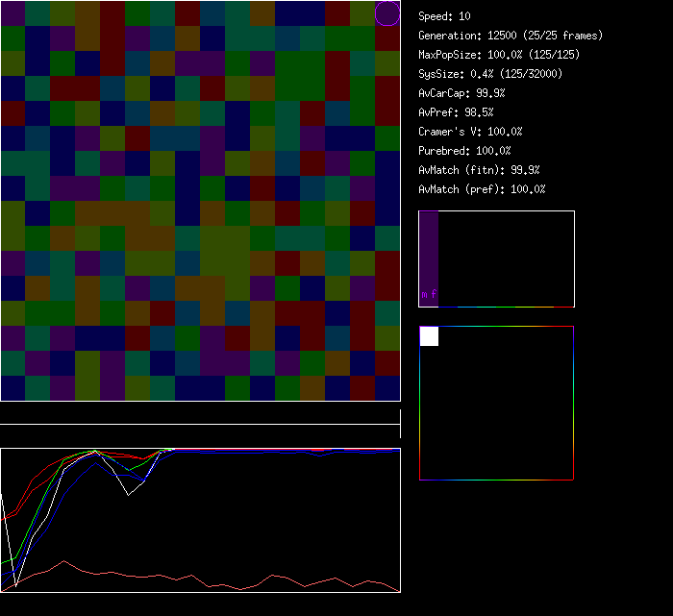Click center of rainbow-bordered square
Image resolution: width=673 pixels, height=616 pixels.
click(496, 403)
